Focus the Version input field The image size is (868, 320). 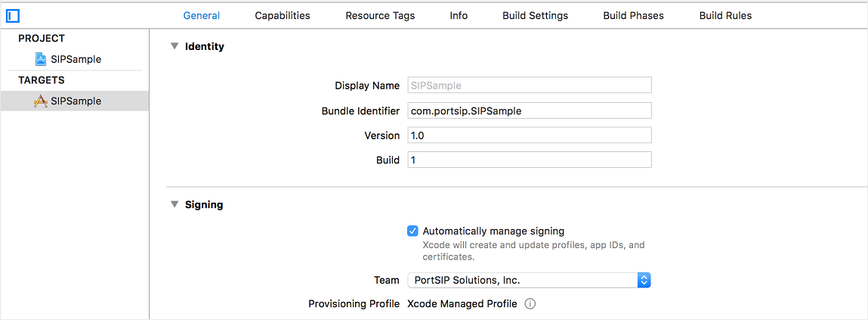tap(529, 135)
